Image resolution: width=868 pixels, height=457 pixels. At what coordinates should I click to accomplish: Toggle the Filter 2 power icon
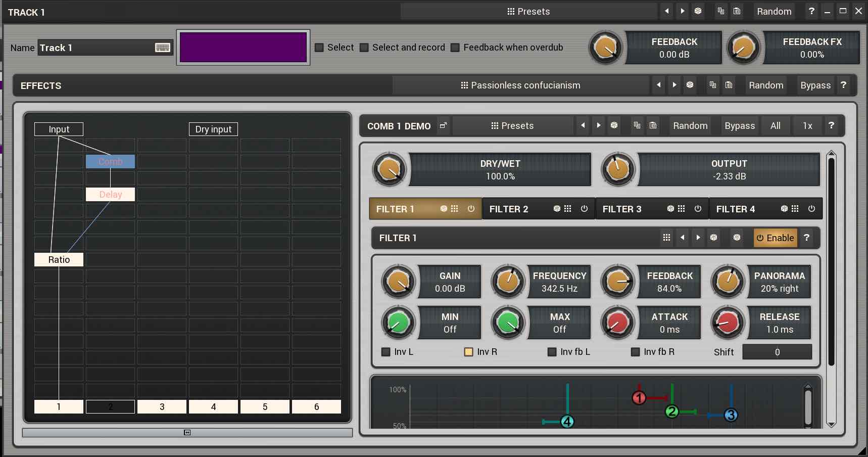point(584,209)
